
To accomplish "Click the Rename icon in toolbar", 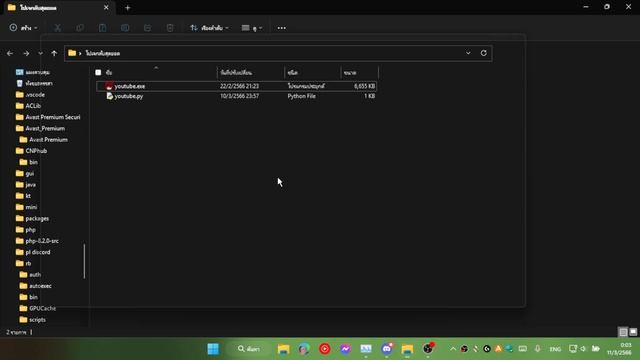I will pyautogui.click(x=125, y=28).
